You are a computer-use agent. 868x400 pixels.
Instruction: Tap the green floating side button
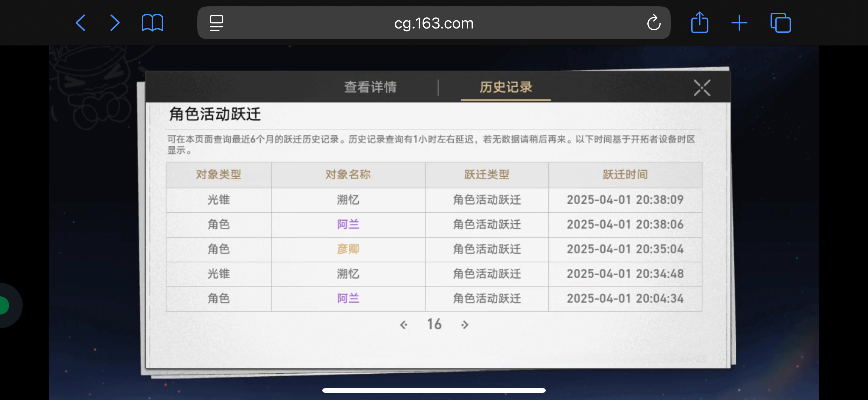[5, 305]
